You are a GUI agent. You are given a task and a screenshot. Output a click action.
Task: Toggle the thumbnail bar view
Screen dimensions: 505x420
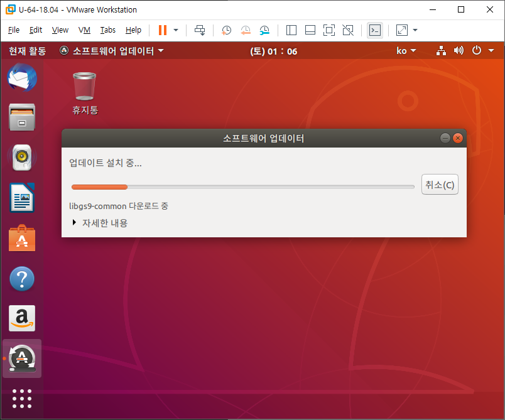click(x=310, y=30)
